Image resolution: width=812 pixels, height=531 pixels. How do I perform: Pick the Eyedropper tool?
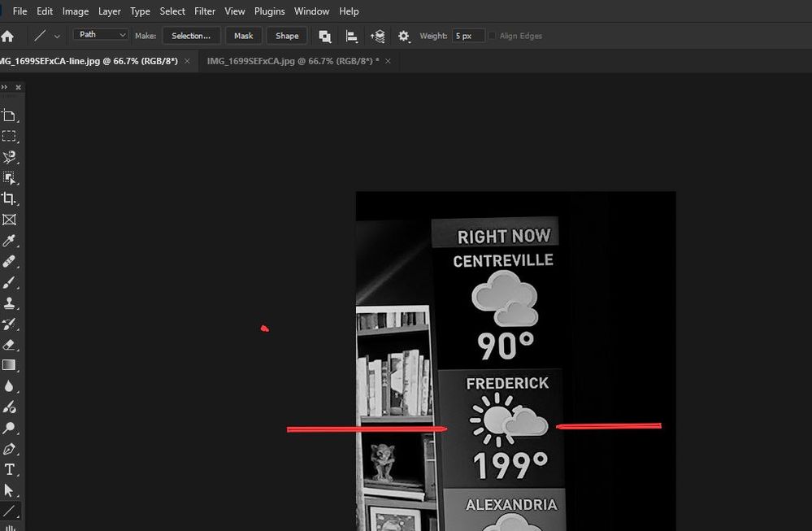coord(11,240)
